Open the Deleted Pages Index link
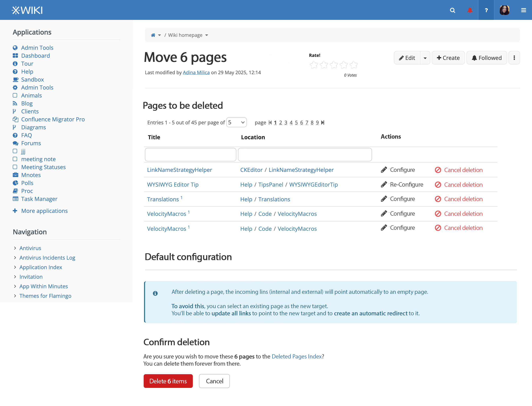532x406 pixels. [297, 356]
